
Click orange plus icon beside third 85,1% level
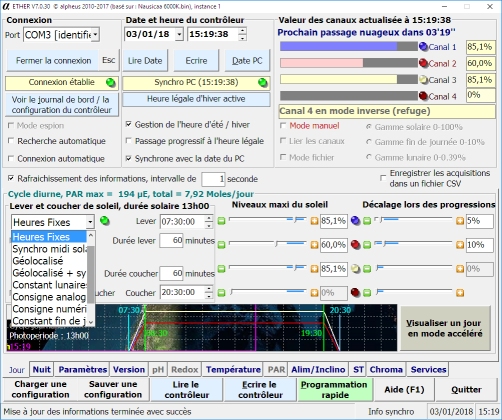pyautogui.click(x=314, y=269)
